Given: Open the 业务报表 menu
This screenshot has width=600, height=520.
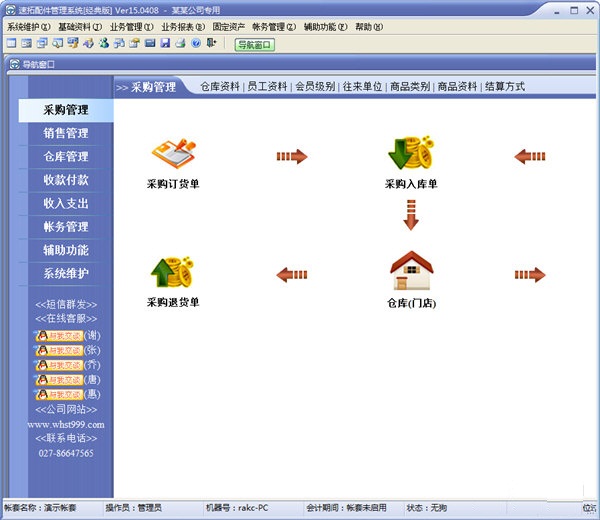Looking at the screenshot, I should click(183, 27).
